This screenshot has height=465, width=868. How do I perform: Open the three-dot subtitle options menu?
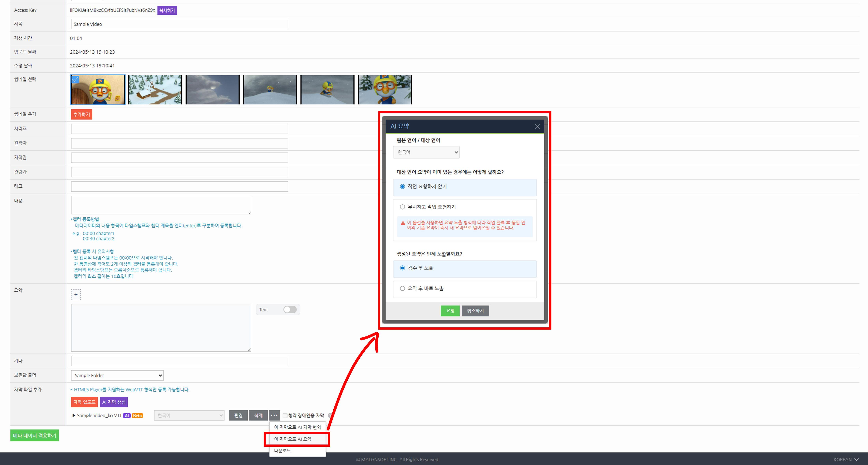[274, 415]
